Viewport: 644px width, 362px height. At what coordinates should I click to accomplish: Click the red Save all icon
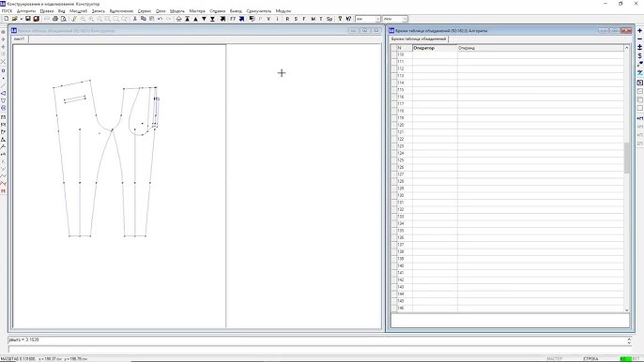(36, 19)
